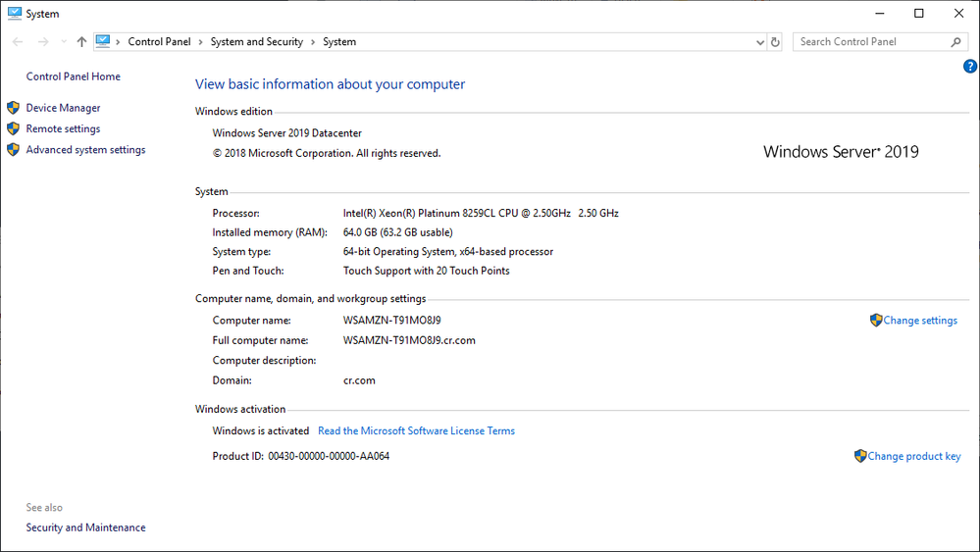The width and height of the screenshot is (980, 552).
Task: Go to Control Panel Home
Action: tap(74, 76)
